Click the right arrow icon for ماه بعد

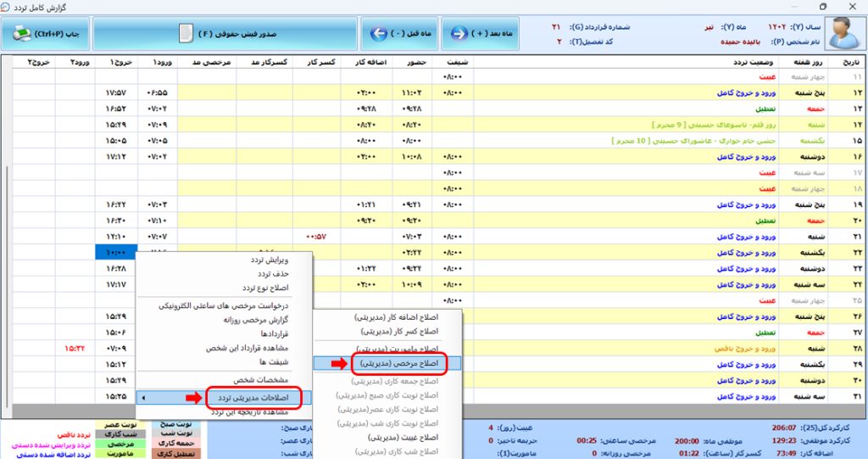point(459,34)
